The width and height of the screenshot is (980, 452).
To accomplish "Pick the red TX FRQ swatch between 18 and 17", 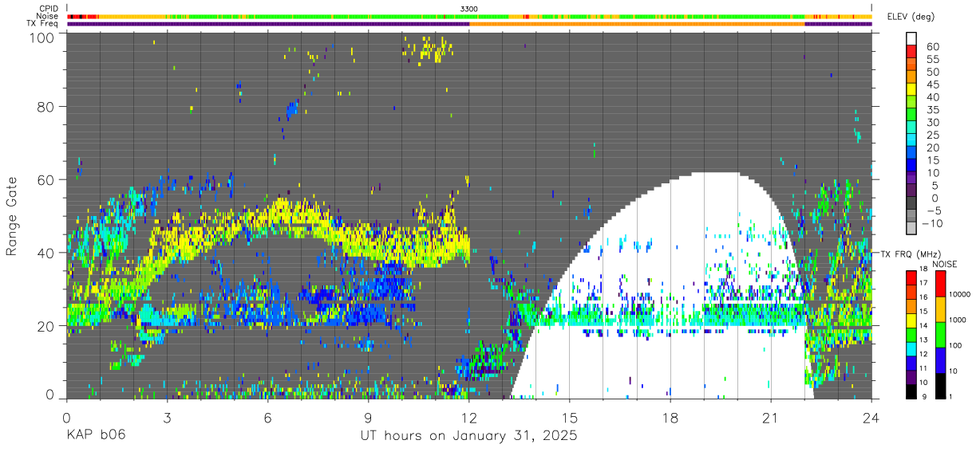I will (911, 277).
